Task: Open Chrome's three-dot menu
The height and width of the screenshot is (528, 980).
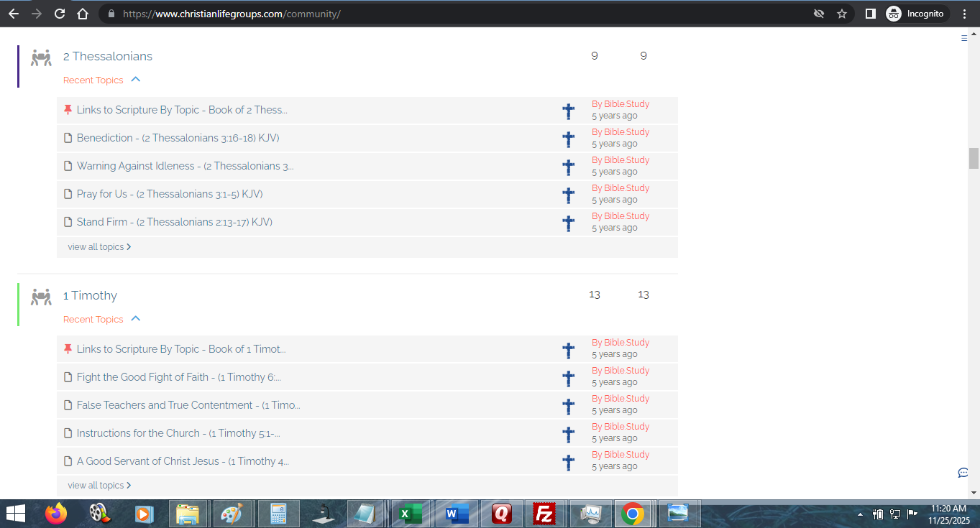Action: pyautogui.click(x=965, y=14)
